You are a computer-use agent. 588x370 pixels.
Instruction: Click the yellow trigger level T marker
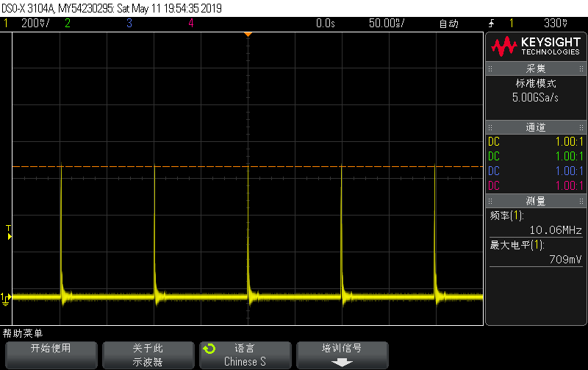pos(9,232)
